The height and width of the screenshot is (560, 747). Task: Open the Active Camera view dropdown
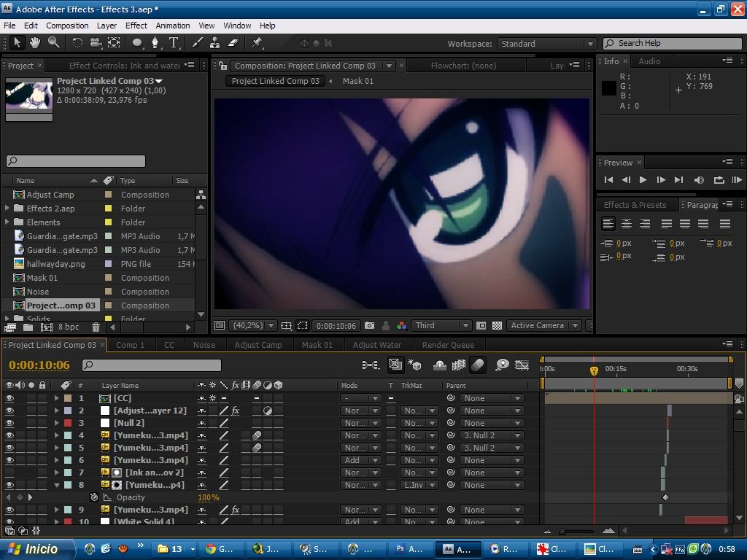coord(544,325)
